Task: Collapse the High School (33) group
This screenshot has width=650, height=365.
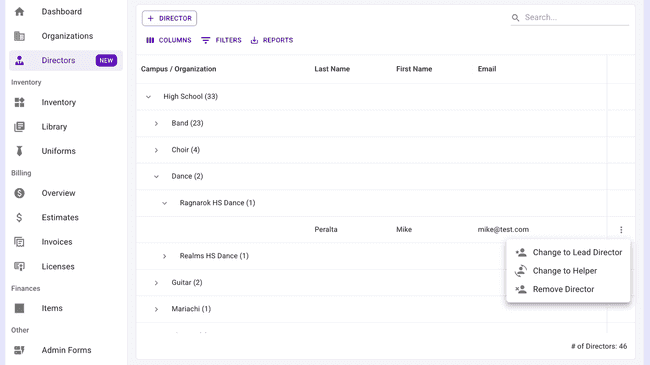Action: point(148,97)
